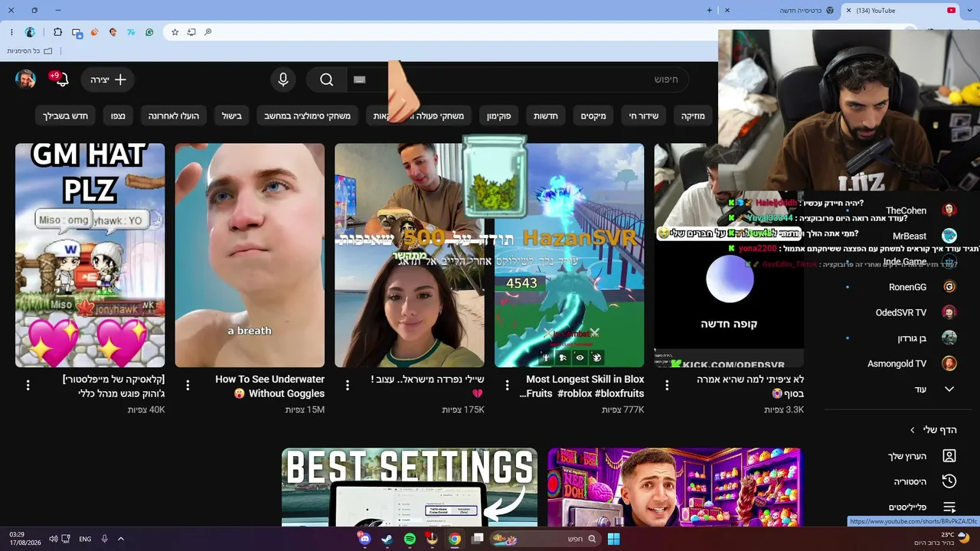Click the How To See Underwater title
Screen dimensions: 980x551
[x=269, y=386]
